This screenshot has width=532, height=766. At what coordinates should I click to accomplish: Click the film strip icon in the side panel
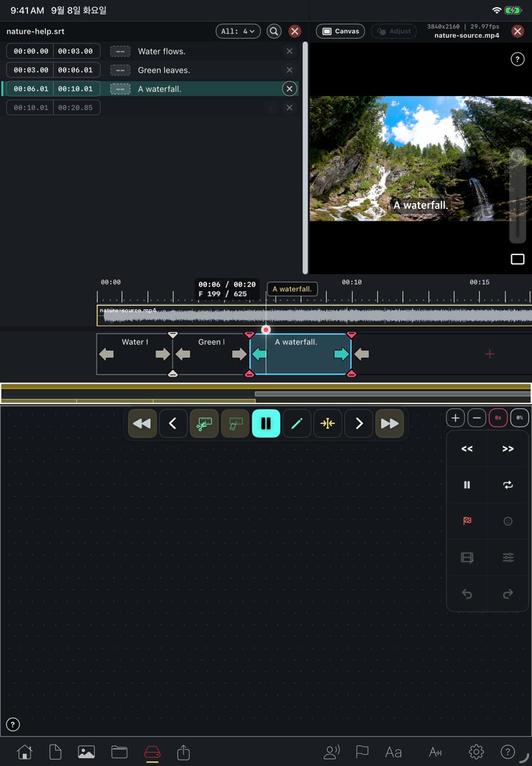467,558
